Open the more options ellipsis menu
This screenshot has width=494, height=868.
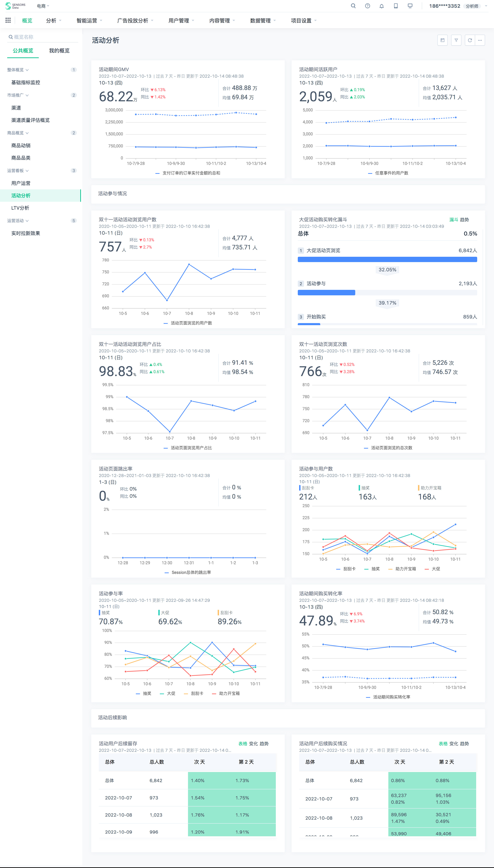pyautogui.click(x=480, y=40)
